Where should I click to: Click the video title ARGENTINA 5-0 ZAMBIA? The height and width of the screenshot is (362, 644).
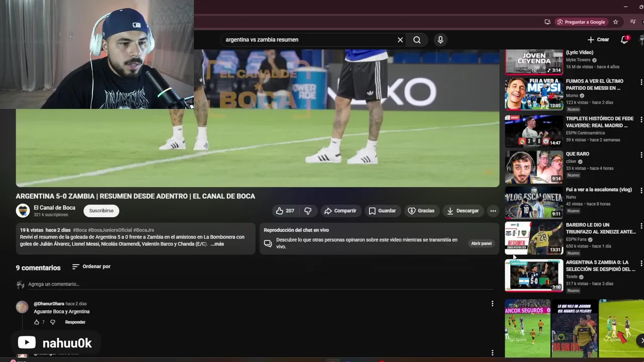(x=135, y=196)
